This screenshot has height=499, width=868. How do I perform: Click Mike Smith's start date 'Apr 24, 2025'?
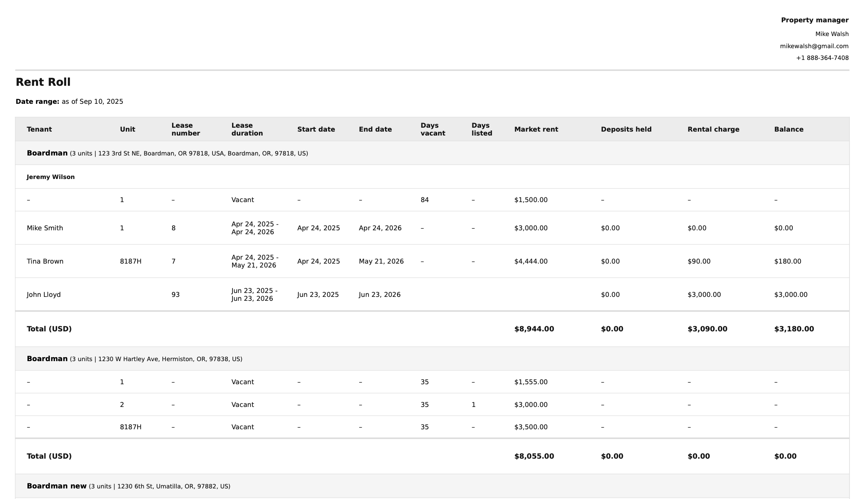tap(318, 228)
